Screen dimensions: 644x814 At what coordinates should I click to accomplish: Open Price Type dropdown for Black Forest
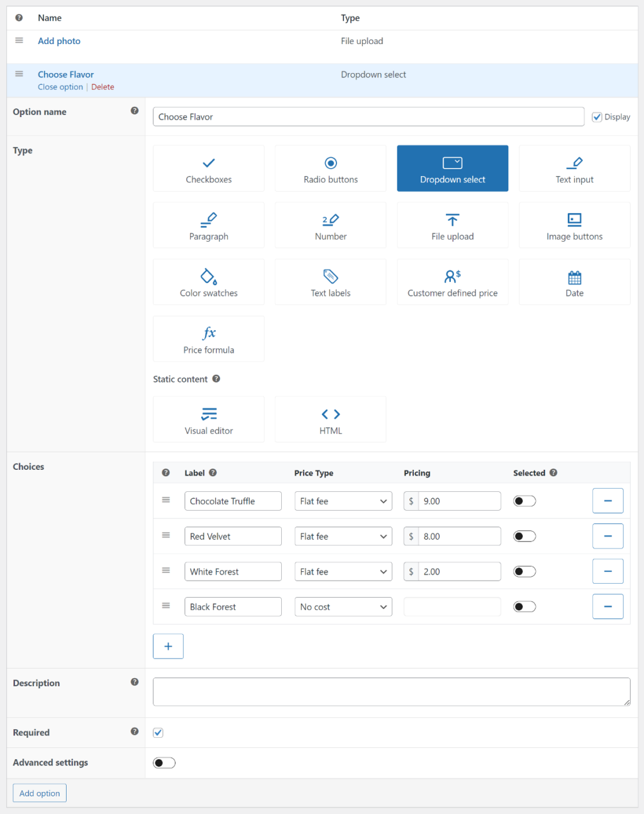point(343,607)
